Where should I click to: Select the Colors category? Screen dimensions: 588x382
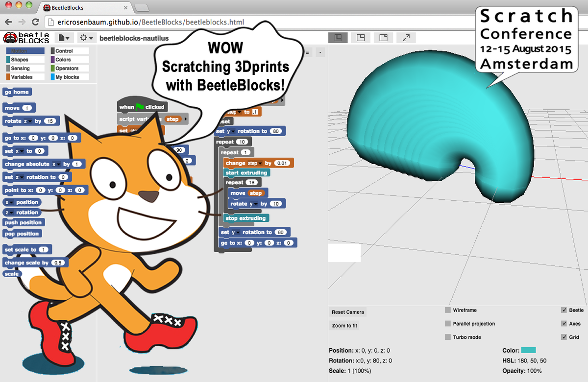(69, 60)
